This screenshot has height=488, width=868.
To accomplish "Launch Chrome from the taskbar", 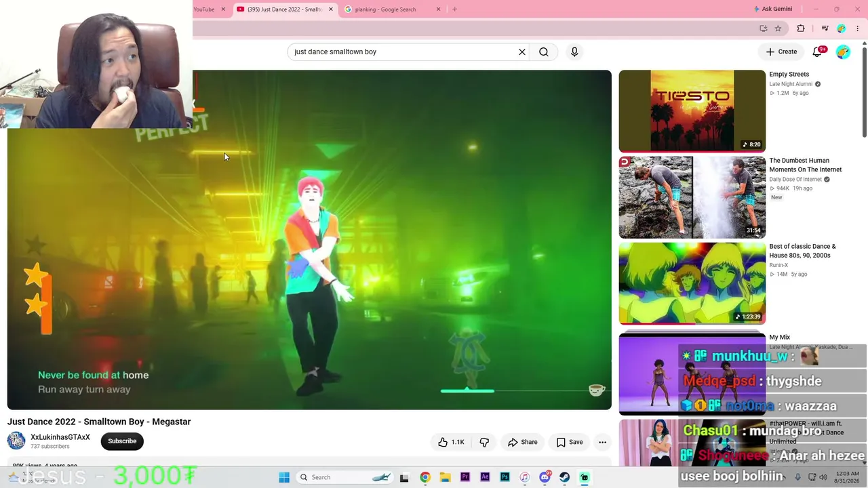I will pyautogui.click(x=425, y=477).
